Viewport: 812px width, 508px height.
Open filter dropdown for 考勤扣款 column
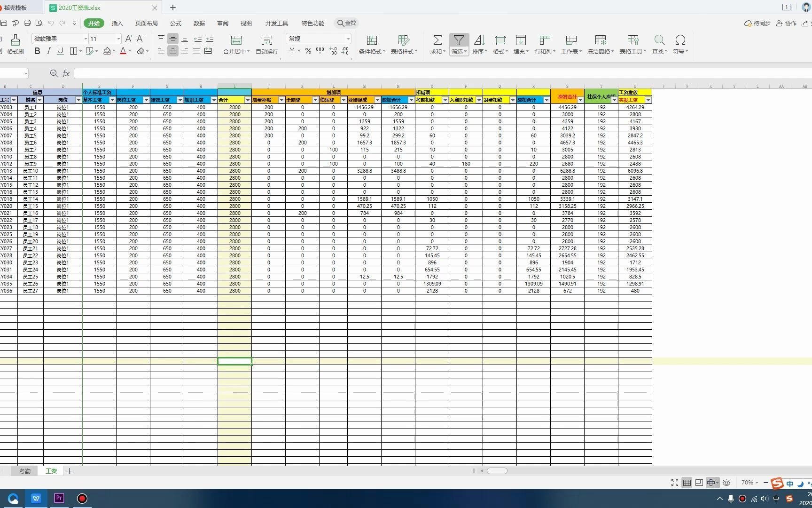[x=445, y=100]
